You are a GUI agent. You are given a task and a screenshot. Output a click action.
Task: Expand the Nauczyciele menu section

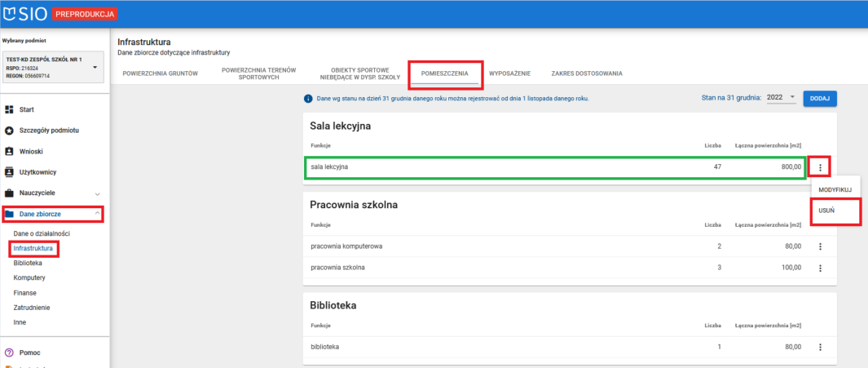click(x=97, y=194)
